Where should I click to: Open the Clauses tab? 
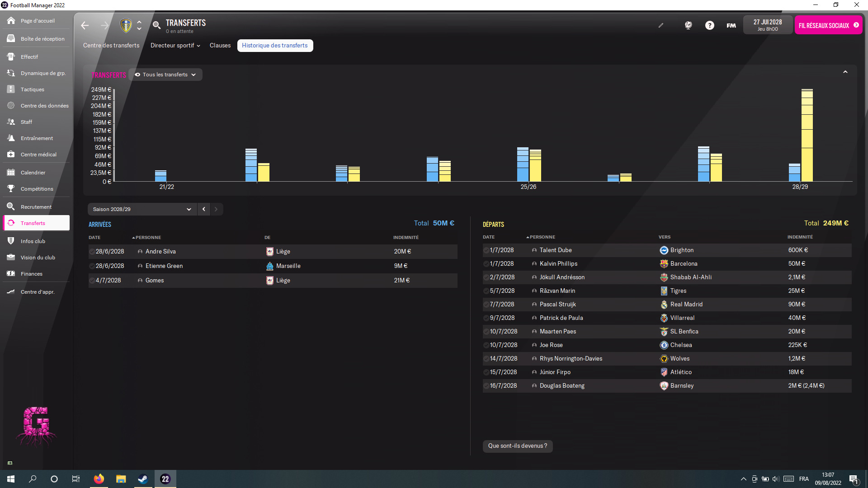point(220,46)
